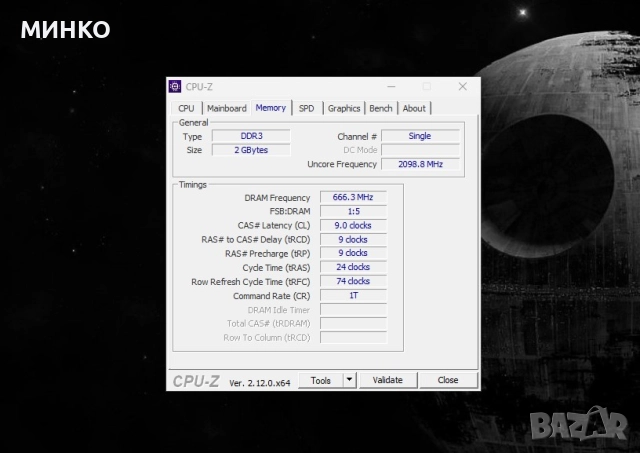The image size is (640, 453).
Task: Close CPU-Z using the title bar X
Action: [x=462, y=87]
